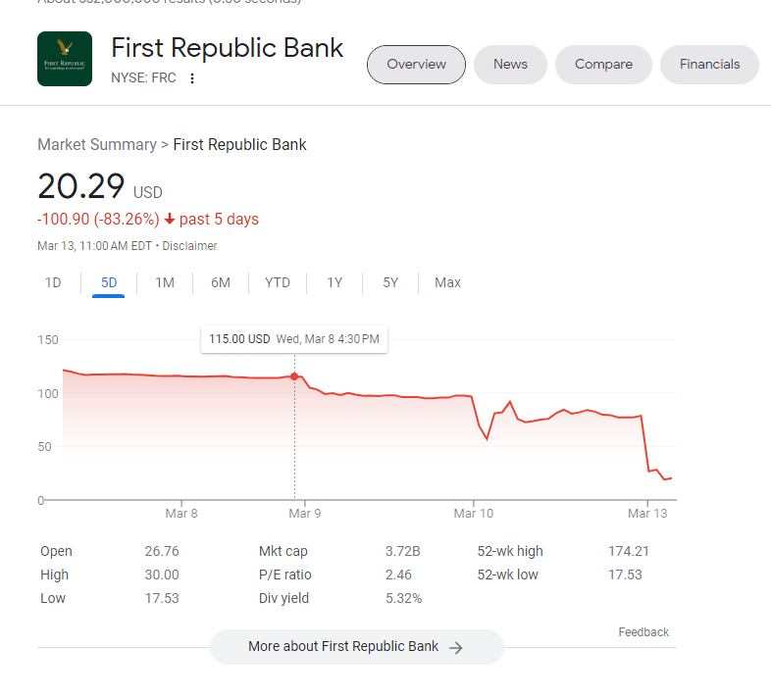The width and height of the screenshot is (771, 700).
Task: Choose the YTD chart range
Action: (278, 282)
